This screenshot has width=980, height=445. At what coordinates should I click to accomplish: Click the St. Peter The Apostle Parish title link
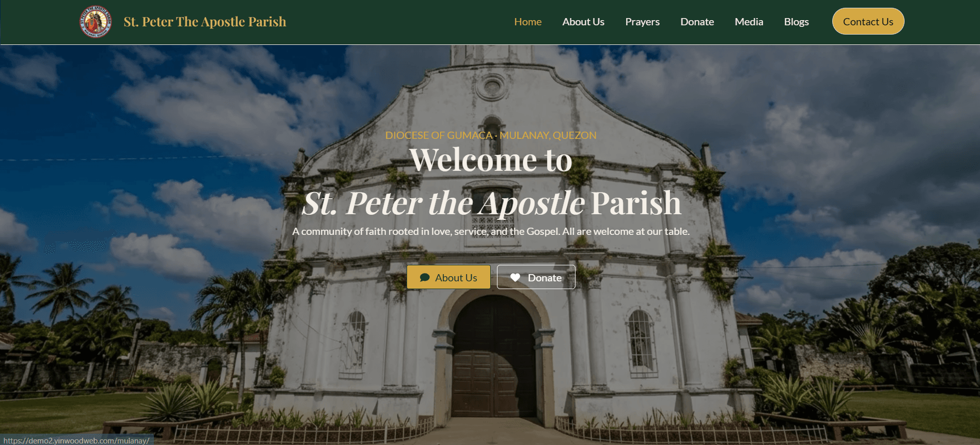pos(205,22)
